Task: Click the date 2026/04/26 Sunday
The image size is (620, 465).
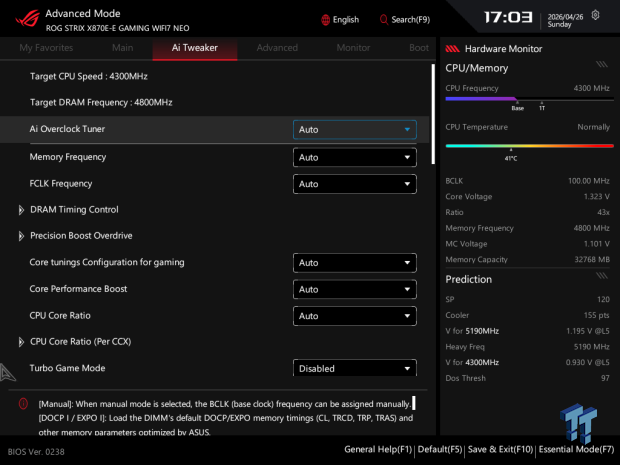Action: pyautogui.click(x=565, y=21)
